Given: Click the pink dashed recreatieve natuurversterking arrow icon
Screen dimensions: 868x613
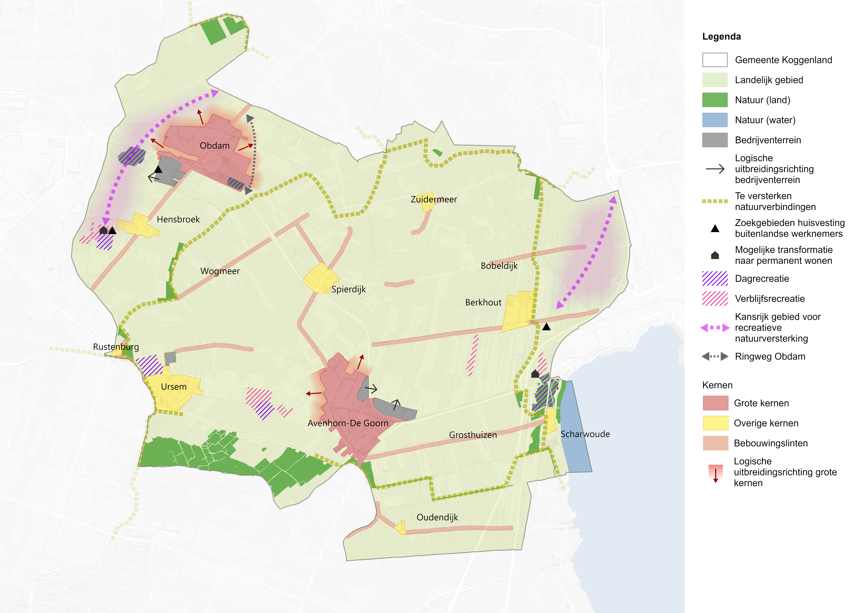Looking at the screenshot, I should (715, 328).
